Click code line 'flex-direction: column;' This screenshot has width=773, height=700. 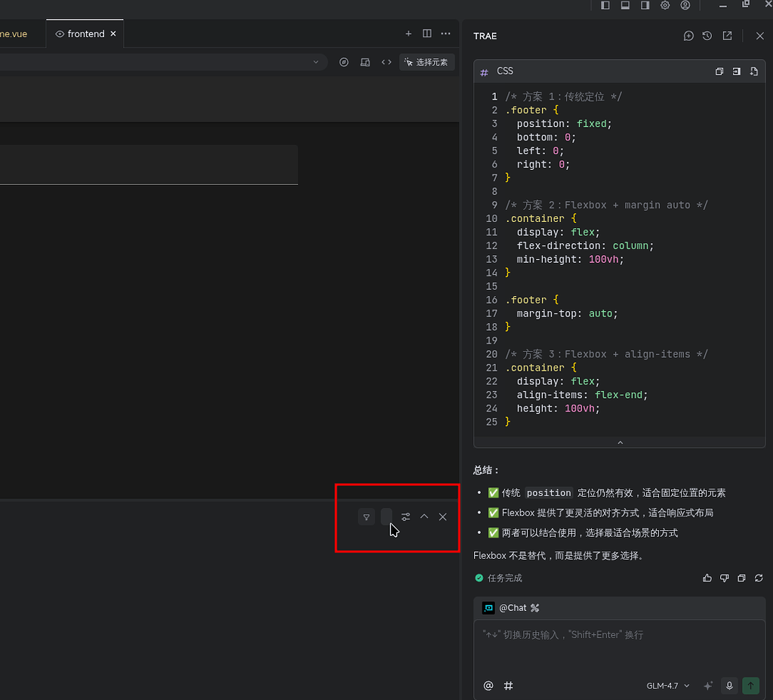(585, 245)
